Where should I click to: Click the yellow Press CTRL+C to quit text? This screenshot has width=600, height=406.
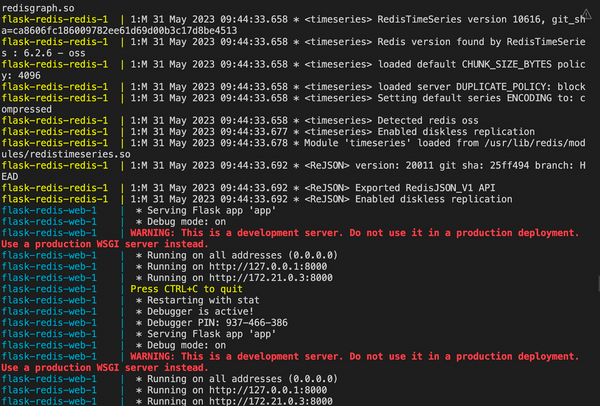coord(186,289)
